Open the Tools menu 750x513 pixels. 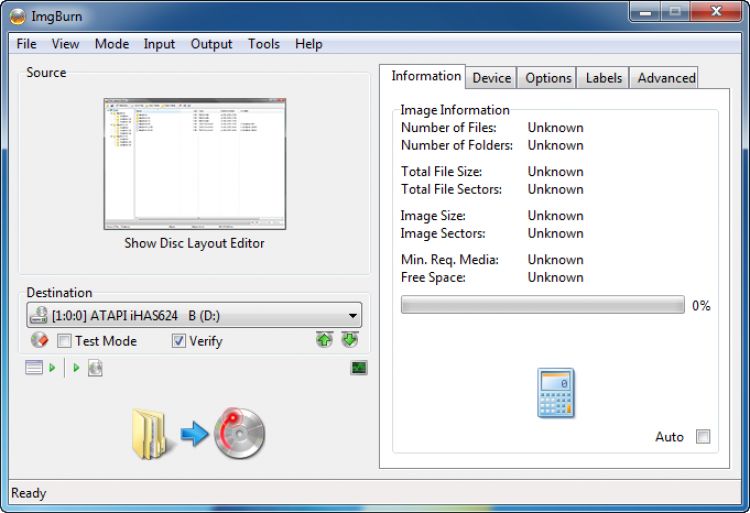click(264, 44)
